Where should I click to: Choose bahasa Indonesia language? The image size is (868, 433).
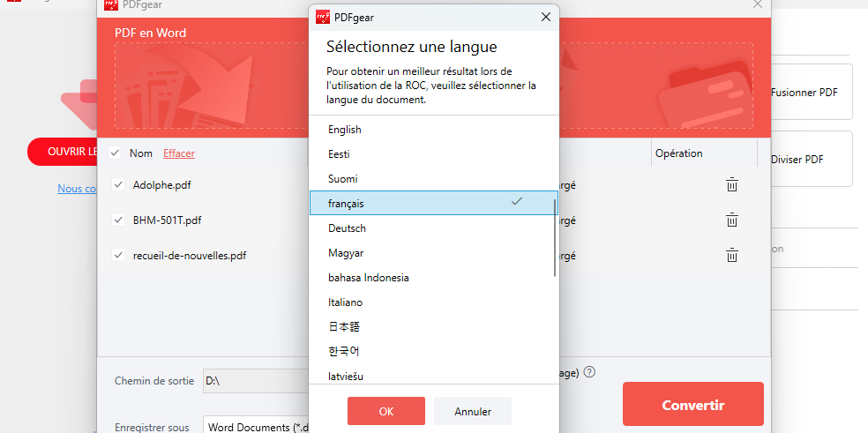[433, 278]
